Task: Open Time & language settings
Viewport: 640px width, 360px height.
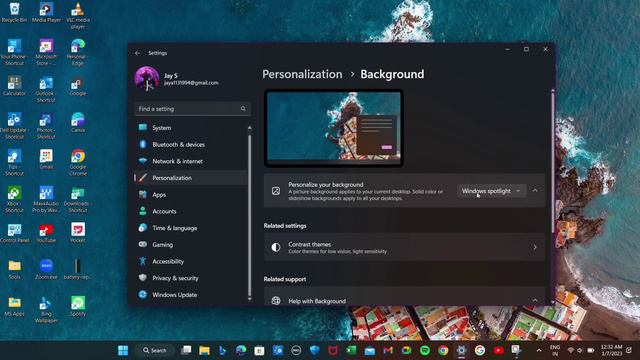Action: tap(190, 228)
